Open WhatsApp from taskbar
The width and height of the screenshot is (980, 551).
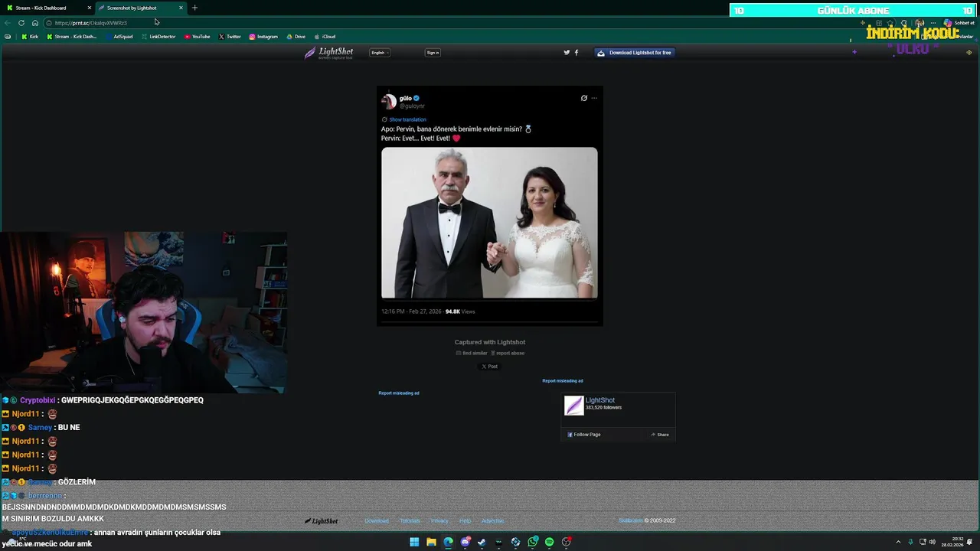tap(532, 542)
